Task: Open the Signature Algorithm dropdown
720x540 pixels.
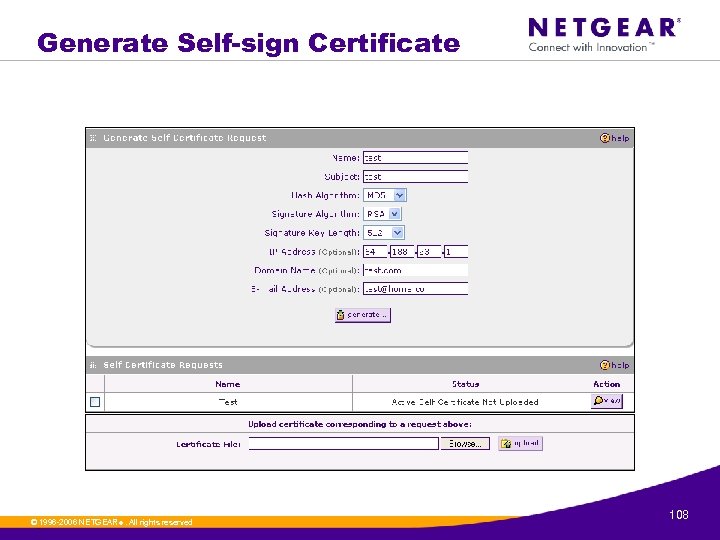Action: click(x=382, y=214)
